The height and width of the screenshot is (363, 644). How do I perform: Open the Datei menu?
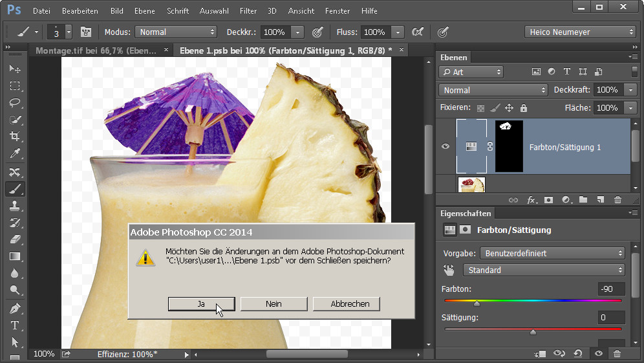(41, 11)
